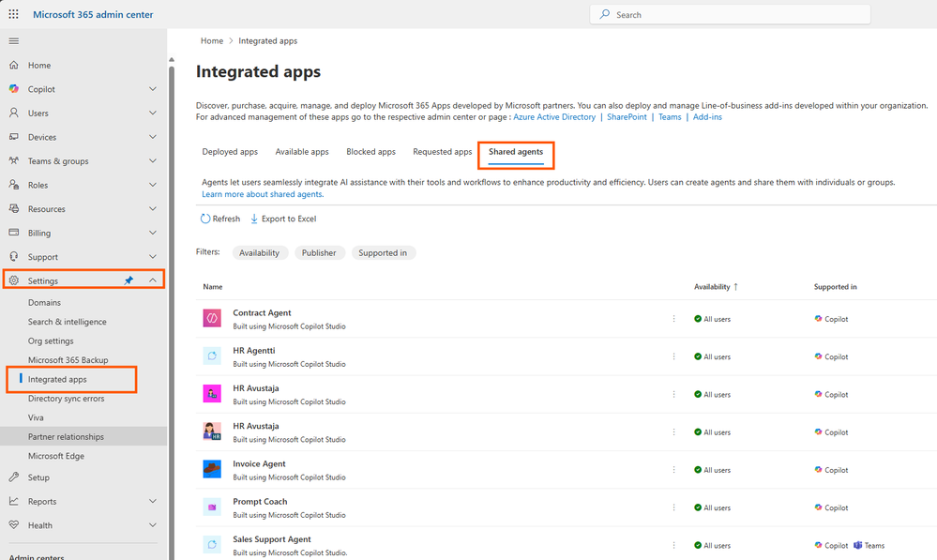Screen dimensions: 937x560
Task: Switch to the Available apps tab
Action: tap(302, 152)
